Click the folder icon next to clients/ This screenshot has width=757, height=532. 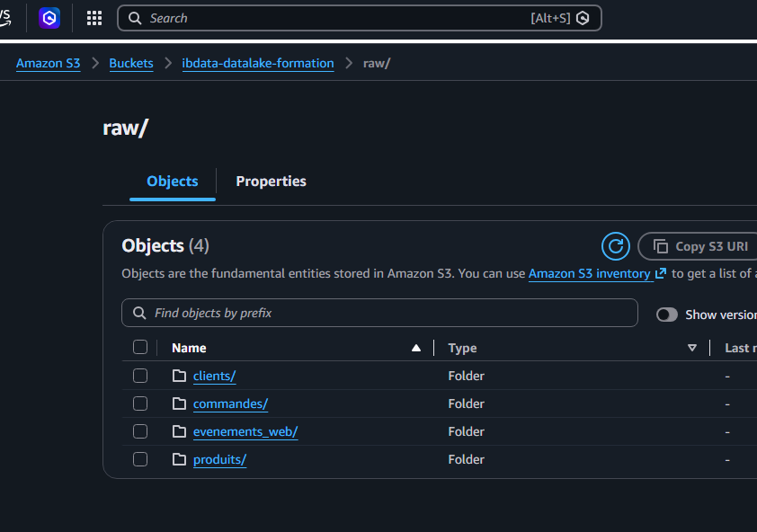[x=179, y=376]
